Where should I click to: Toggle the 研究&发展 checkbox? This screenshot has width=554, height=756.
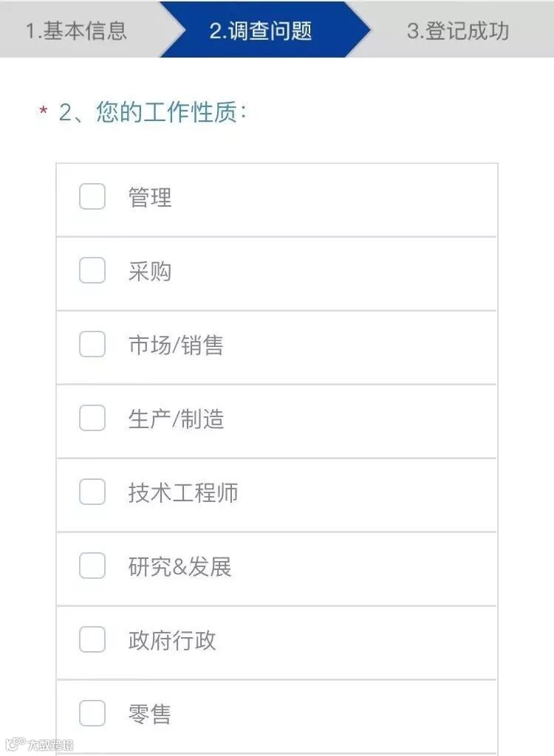point(92,566)
